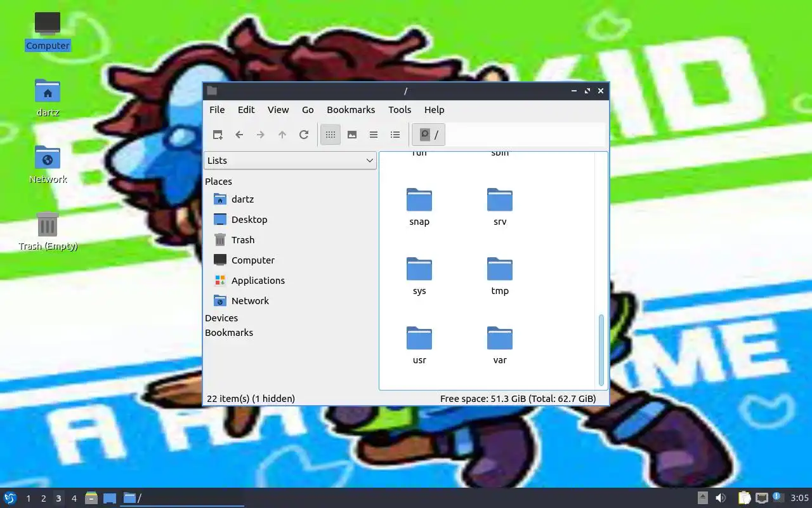This screenshot has height=508, width=812.
Task: Click the 3:05 panel clock
Action: coord(799,498)
